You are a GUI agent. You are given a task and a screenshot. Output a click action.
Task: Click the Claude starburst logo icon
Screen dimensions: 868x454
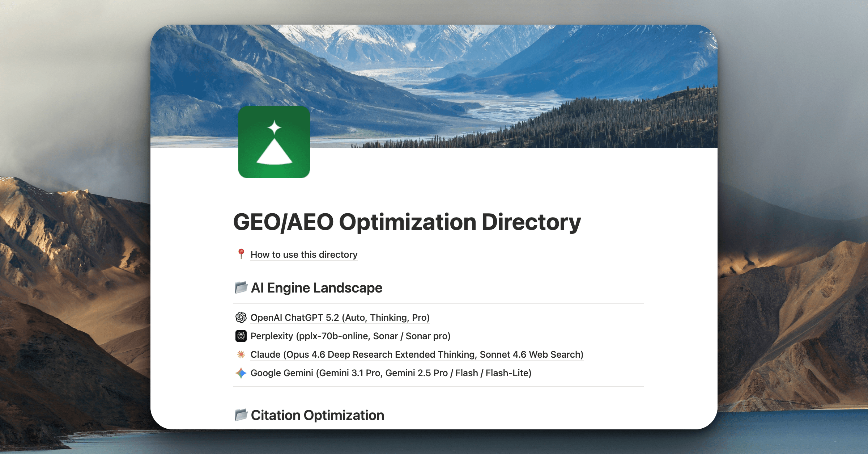tap(241, 354)
